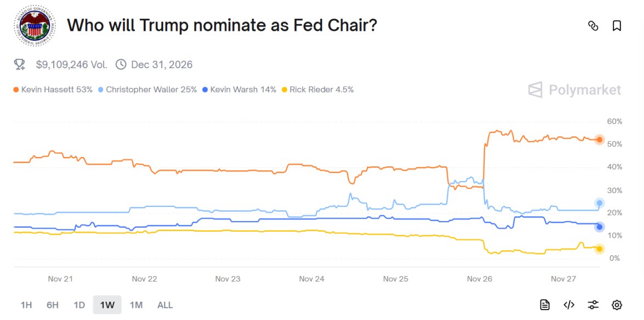Open chart settings gear icon
Image resolution: width=644 pixels, height=320 pixels.
617,305
